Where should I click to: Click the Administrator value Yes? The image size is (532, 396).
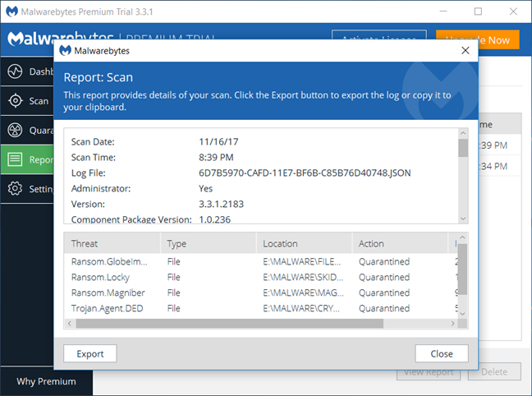[205, 188]
